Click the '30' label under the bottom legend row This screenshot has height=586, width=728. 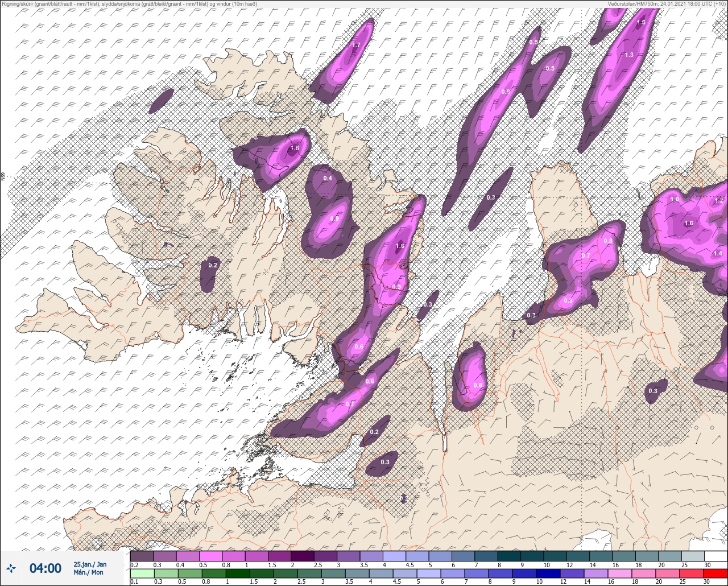point(708,581)
